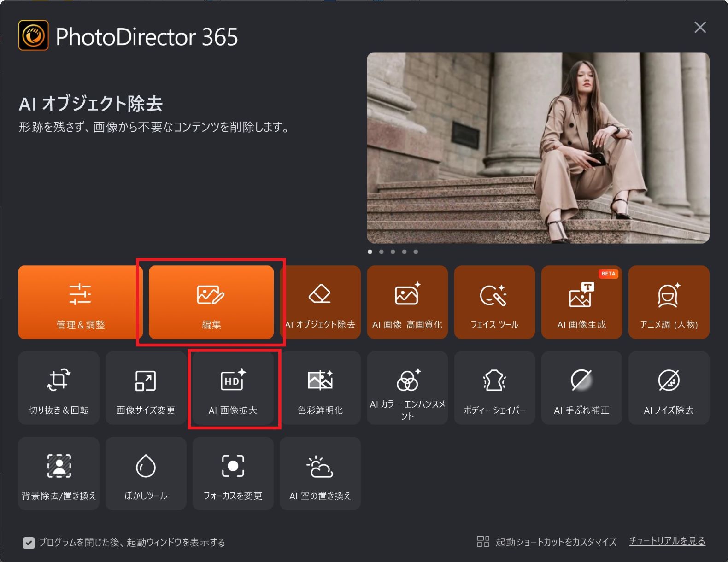Click the 起動ショートカットをカスタマイズ grid icon
Screen dimensions: 728x562
[x=483, y=542]
